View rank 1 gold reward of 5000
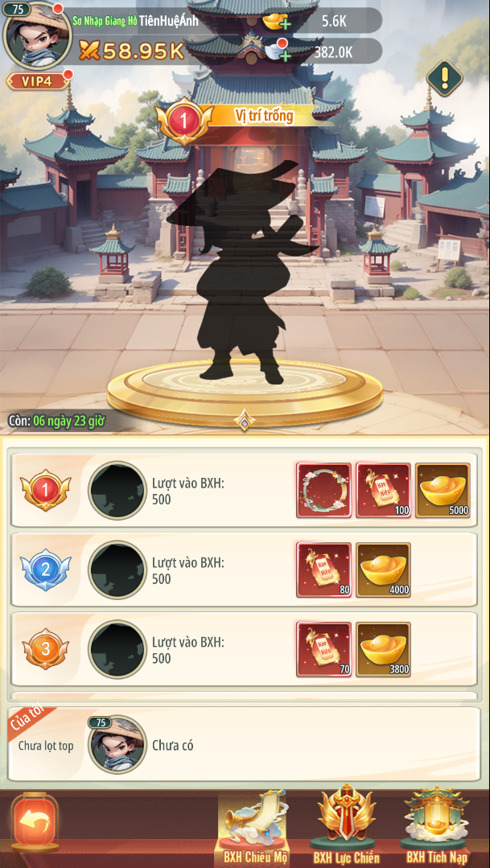490x868 pixels. [x=443, y=491]
